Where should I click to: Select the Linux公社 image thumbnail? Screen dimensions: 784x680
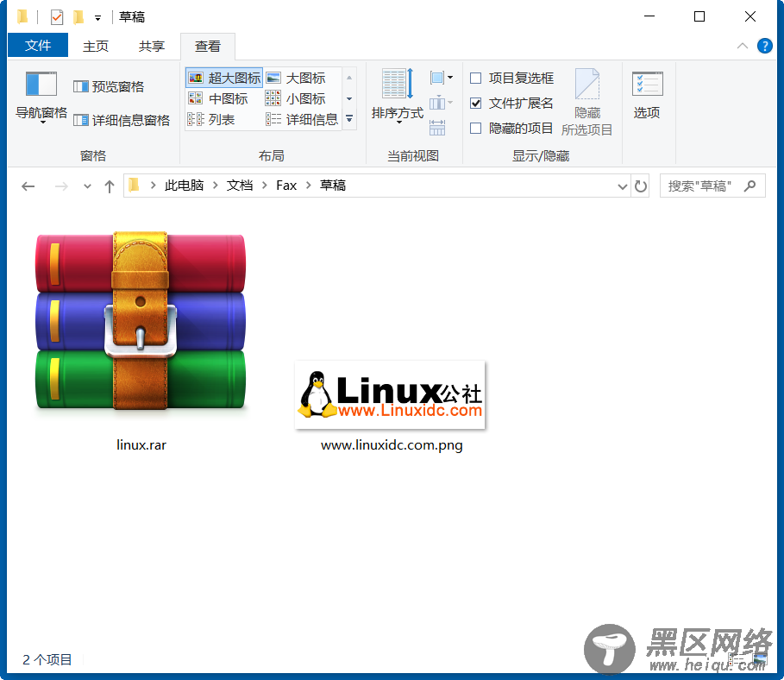pyautogui.click(x=390, y=394)
